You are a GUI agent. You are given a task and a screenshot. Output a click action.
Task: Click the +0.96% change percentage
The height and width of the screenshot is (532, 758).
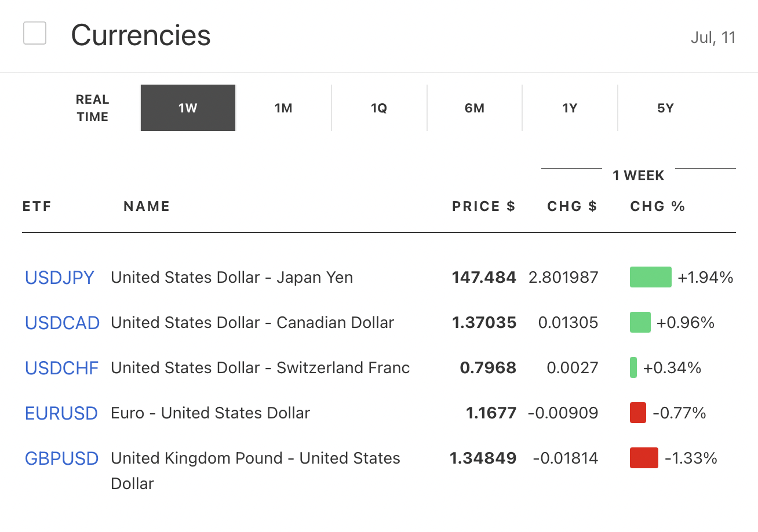pos(686,323)
